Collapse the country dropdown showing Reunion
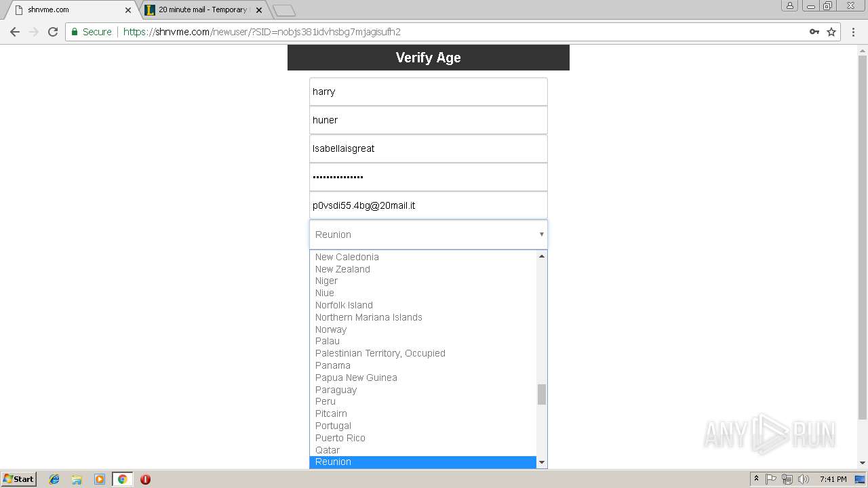Screen dimensions: 868x488 click(x=428, y=235)
